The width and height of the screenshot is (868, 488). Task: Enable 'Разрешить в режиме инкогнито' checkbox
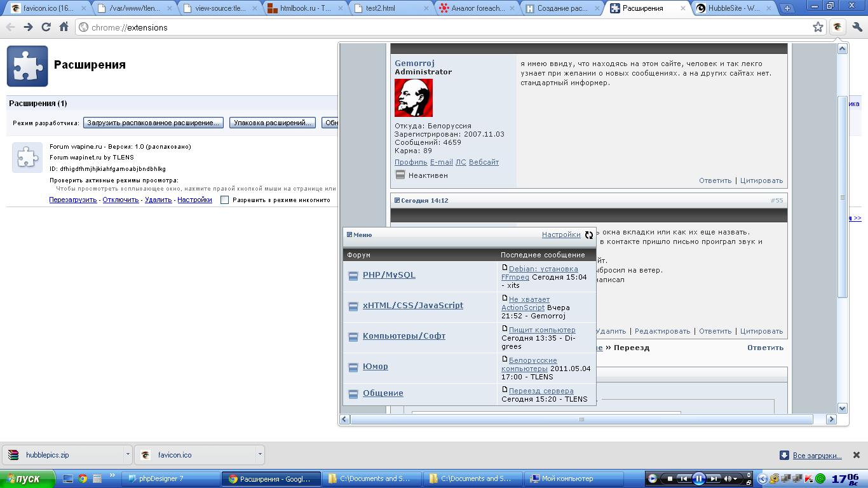pyautogui.click(x=224, y=200)
